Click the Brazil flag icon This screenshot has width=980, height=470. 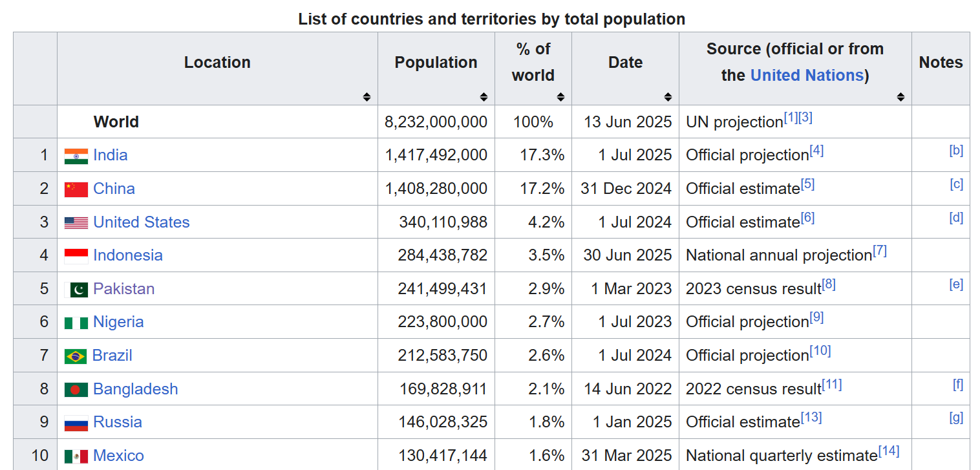[x=75, y=356]
